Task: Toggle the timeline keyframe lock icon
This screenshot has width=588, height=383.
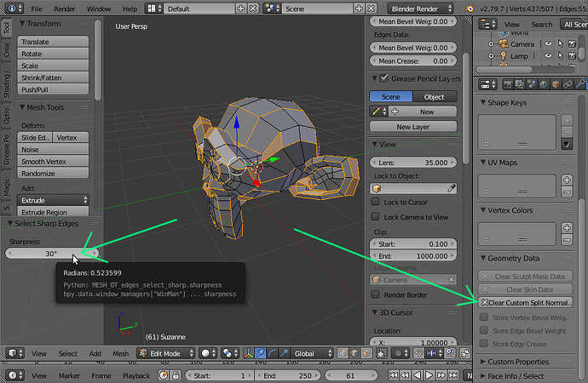Action: pos(176,375)
